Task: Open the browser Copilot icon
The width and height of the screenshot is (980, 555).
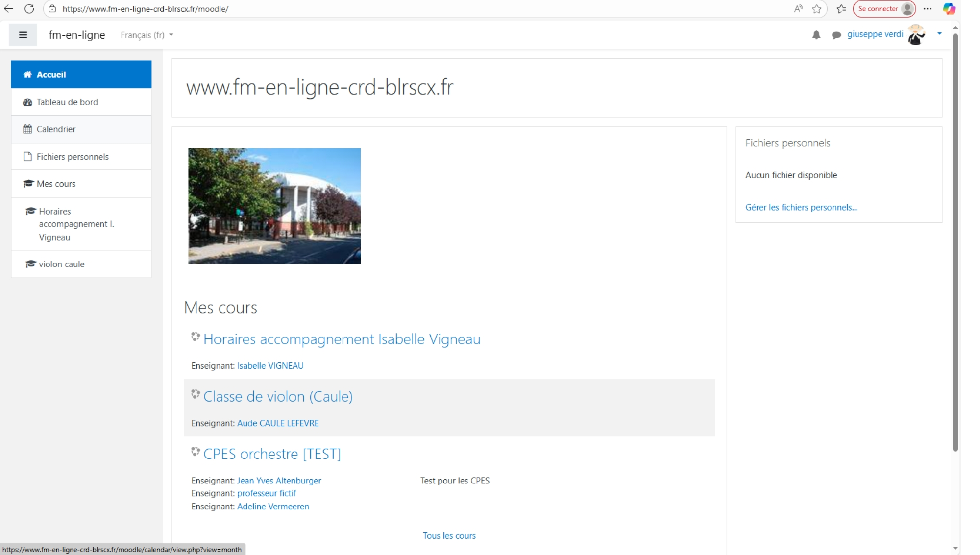Action: [949, 9]
